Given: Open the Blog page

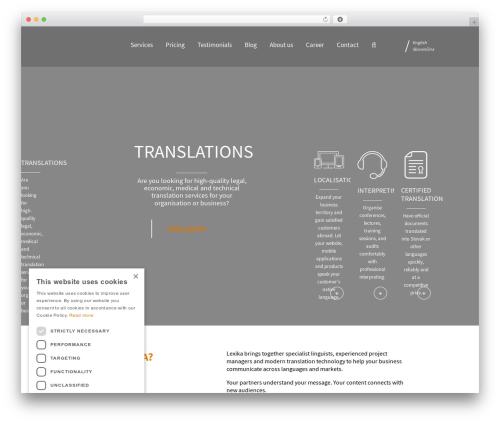Looking at the screenshot, I should (251, 45).
